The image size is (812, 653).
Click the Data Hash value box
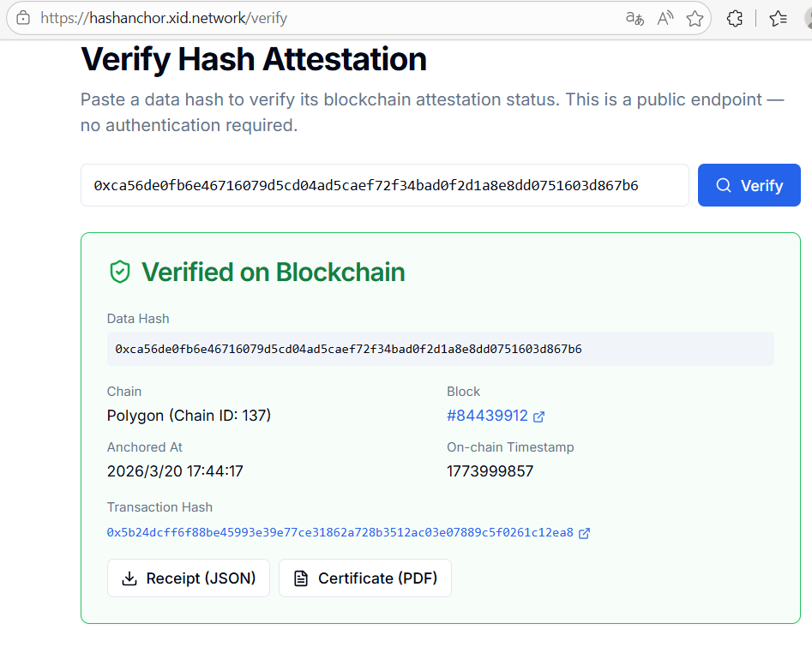pos(440,349)
